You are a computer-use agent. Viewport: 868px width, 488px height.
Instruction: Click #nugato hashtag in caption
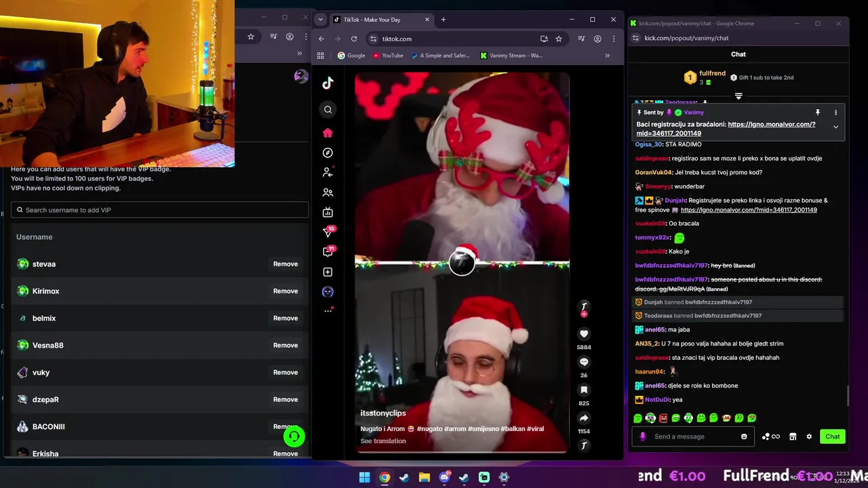click(429, 428)
